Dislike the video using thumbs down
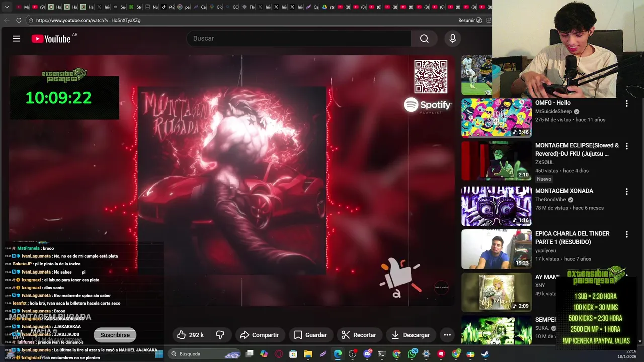 point(220,335)
